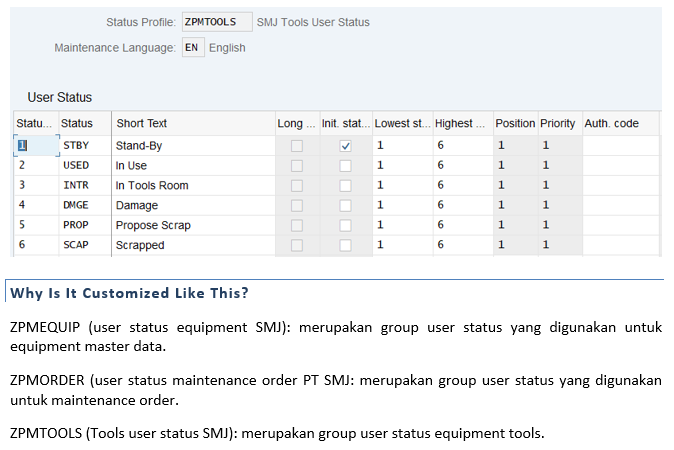
Task: Tick Long text checkbox for Propose Scrap
Action: point(296,225)
